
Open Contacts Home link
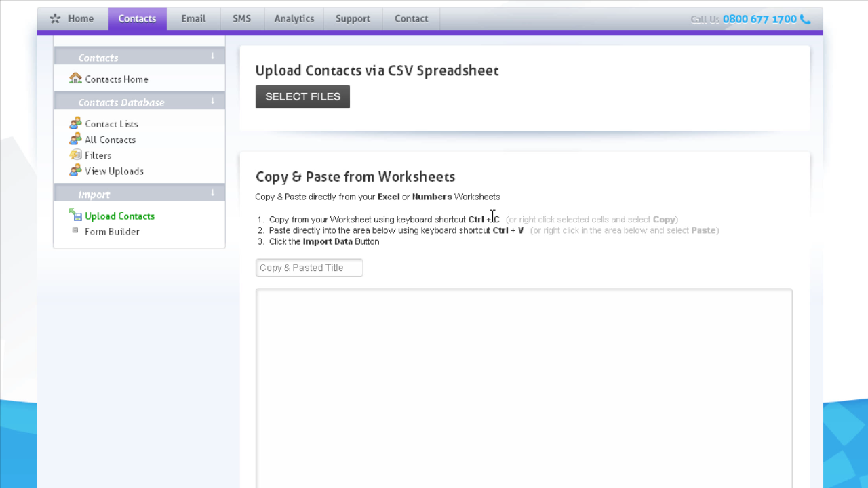pos(117,79)
